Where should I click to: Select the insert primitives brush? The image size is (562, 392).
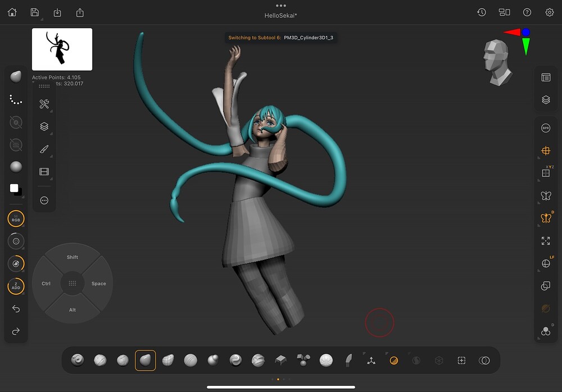point(303,360)
